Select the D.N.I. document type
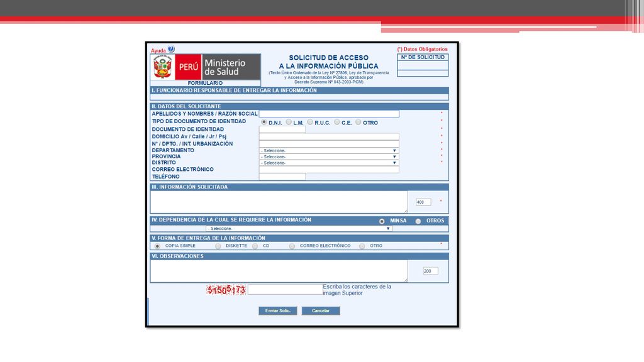 click(264, 123)
